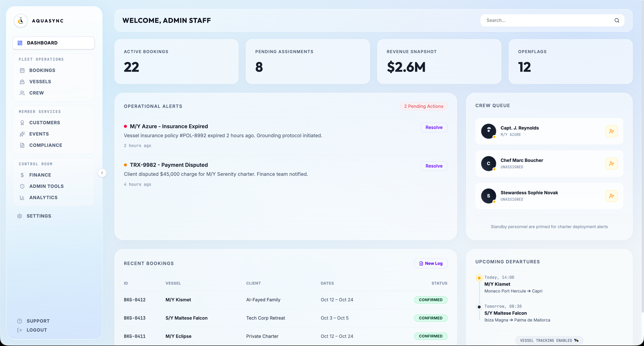The height and width of the screenshot is (346, 644).
Task: Click the Status column header
Action: [439, 283]
